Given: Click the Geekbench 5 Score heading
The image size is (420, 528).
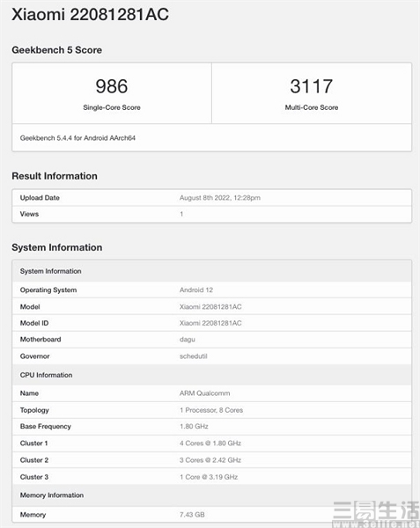Looking at the screenshot, I should coord(57,50).
